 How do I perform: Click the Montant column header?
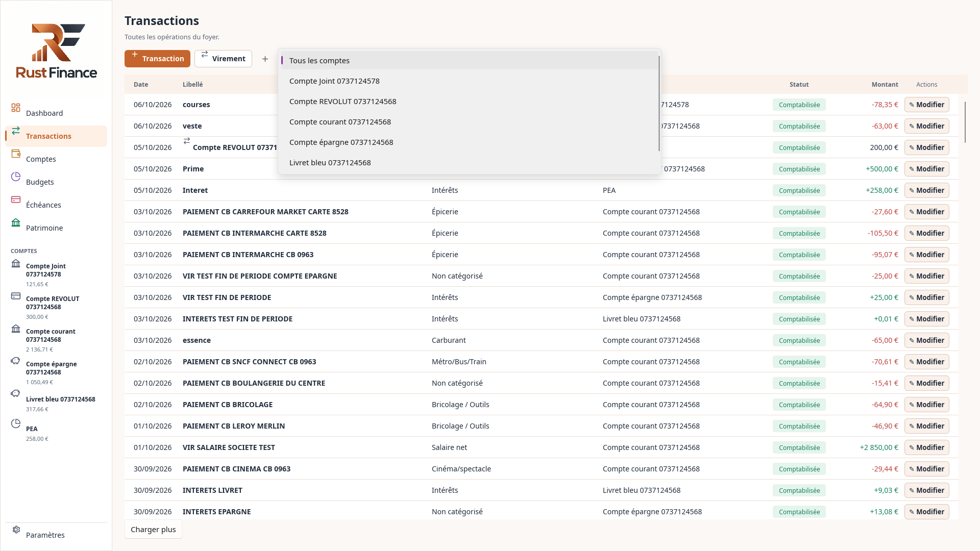click(x=885, y=85)
